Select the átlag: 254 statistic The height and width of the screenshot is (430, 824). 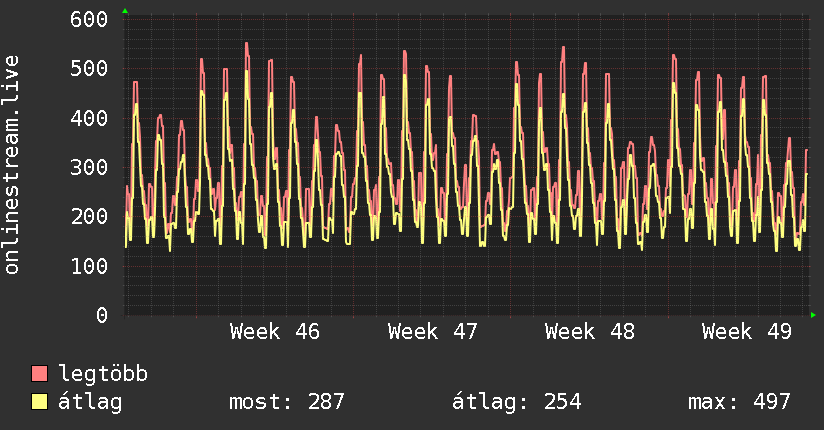click(517, 402)
